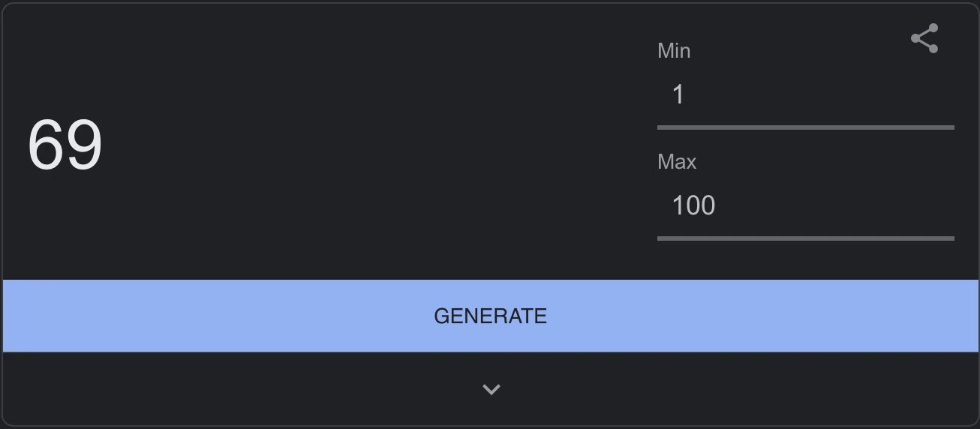Click the Max label
The height and width of the screenshot is (429, 980).
coord(677,162)
